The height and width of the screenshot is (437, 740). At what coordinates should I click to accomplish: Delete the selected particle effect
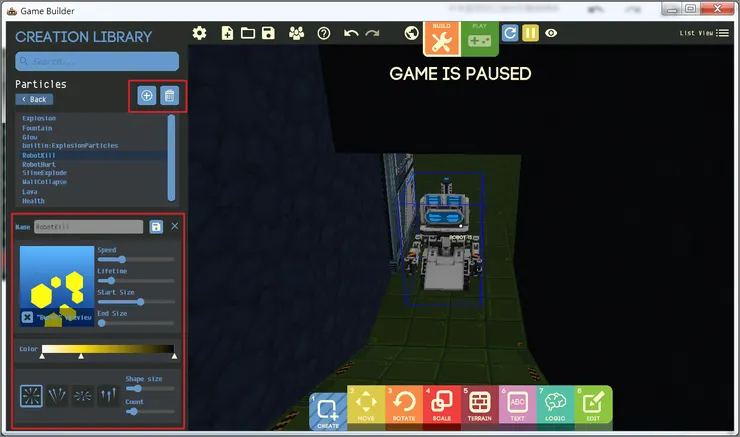coord(169,96)
